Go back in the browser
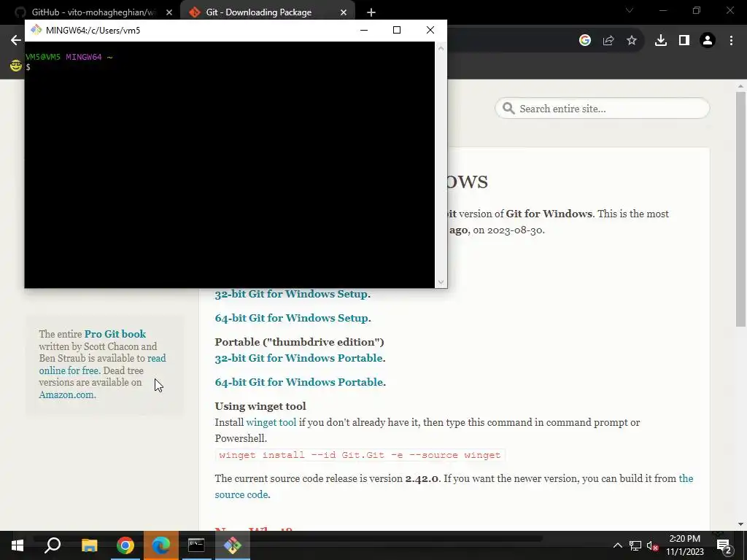 point(16,41)
